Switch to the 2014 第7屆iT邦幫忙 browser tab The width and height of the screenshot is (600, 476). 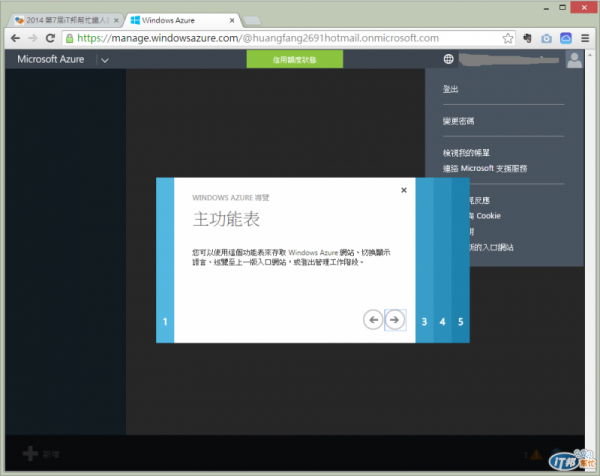point(67,20)
